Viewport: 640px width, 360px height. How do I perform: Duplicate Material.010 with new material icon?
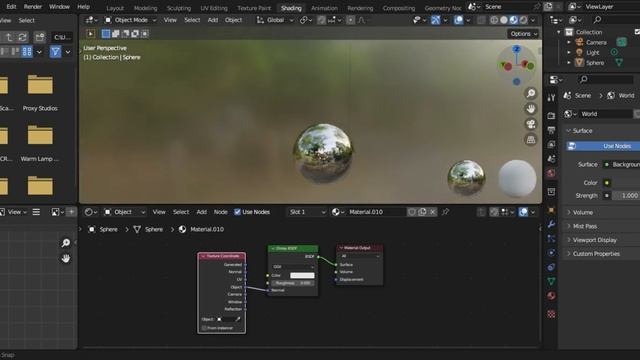(422, 212)
